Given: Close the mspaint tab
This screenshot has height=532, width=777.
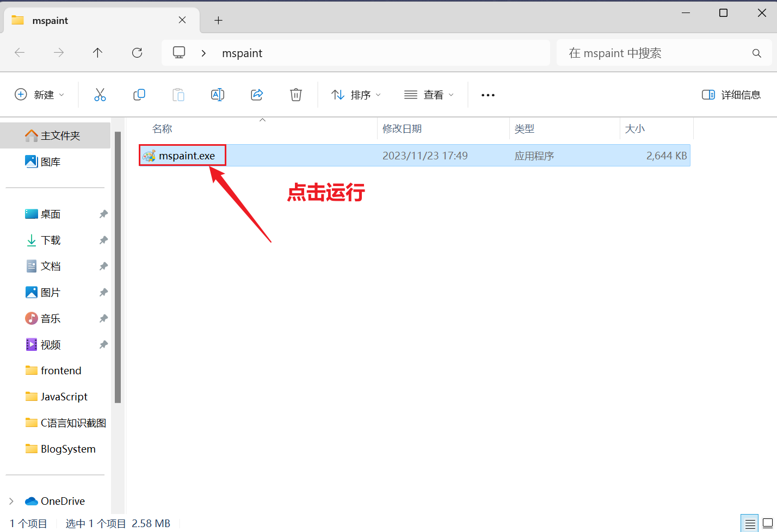Looking at the screenshot, I should tap(182, 20).
